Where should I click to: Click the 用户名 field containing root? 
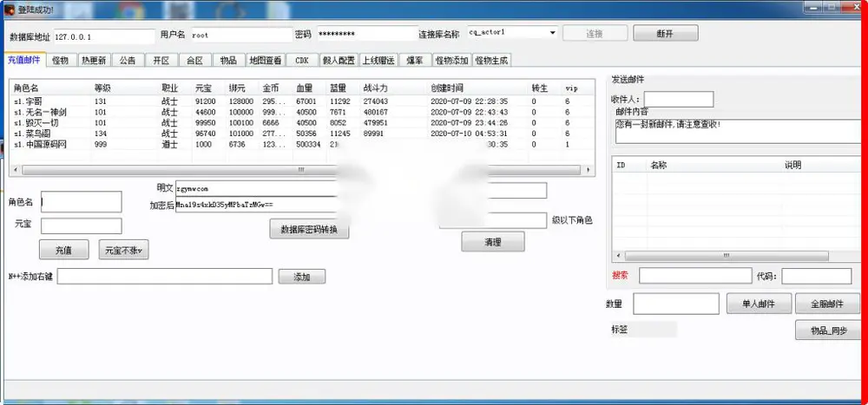(241, 35)
